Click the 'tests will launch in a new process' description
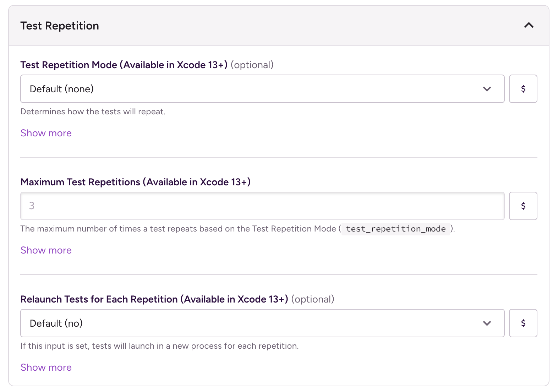The width and height of the screenshot is (558, 392). pos(159,346)
